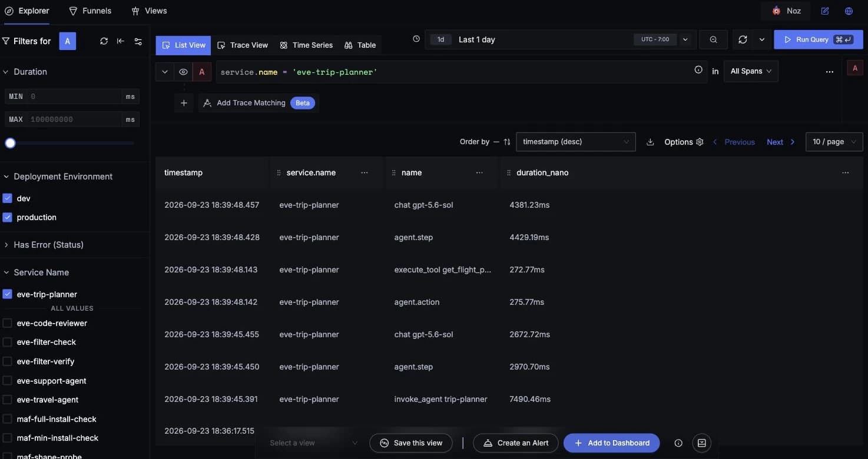
Task: Toggle query visibility eye icon
Action: (184, 72)
